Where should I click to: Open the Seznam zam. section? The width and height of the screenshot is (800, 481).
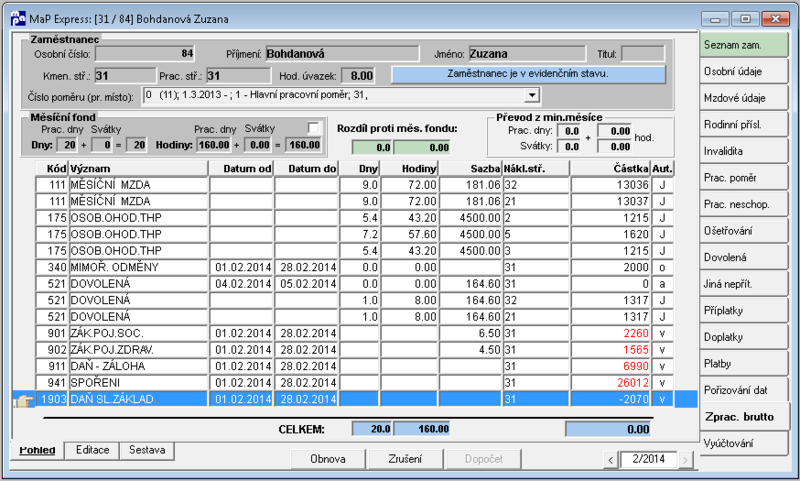[743, 45]
